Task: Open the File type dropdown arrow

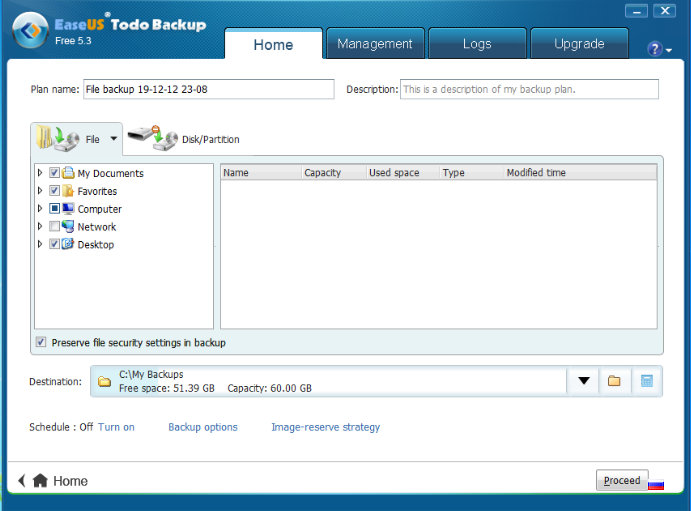Action: 114,139
